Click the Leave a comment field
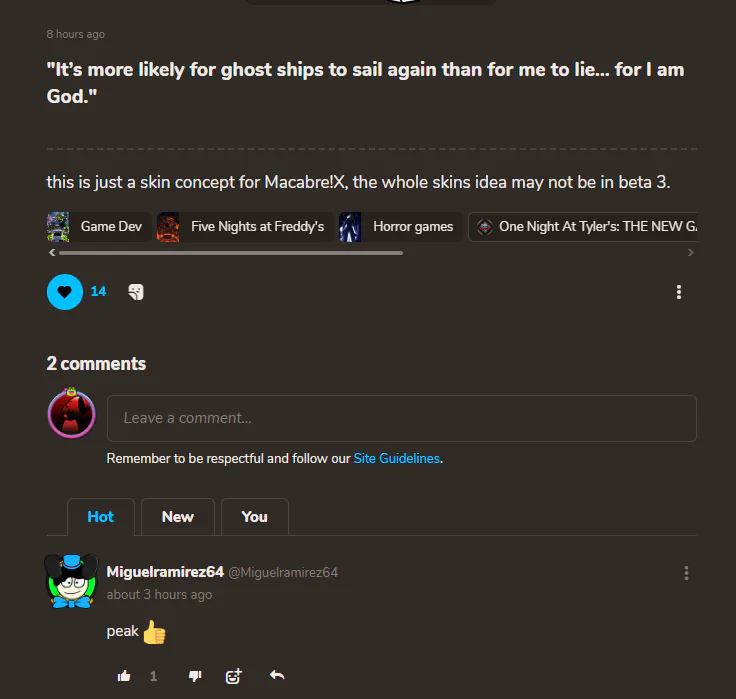736x699 pixels. 402,418
